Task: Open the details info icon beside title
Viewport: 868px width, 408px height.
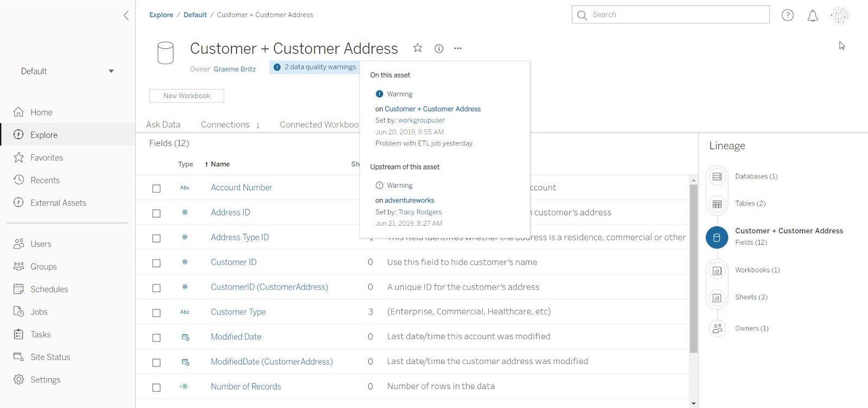Action: pos(439,49)
